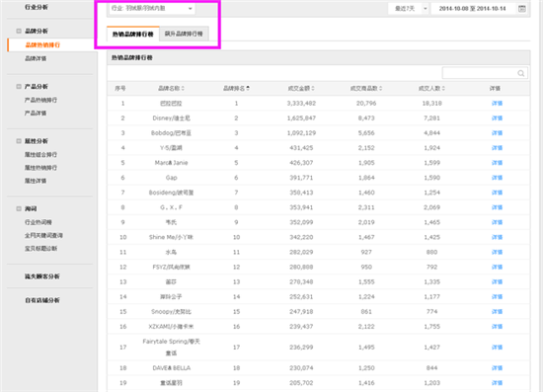Open the 最近7天 time range dropdown
This screenshot has width=543, height=392.
[409, 9]
